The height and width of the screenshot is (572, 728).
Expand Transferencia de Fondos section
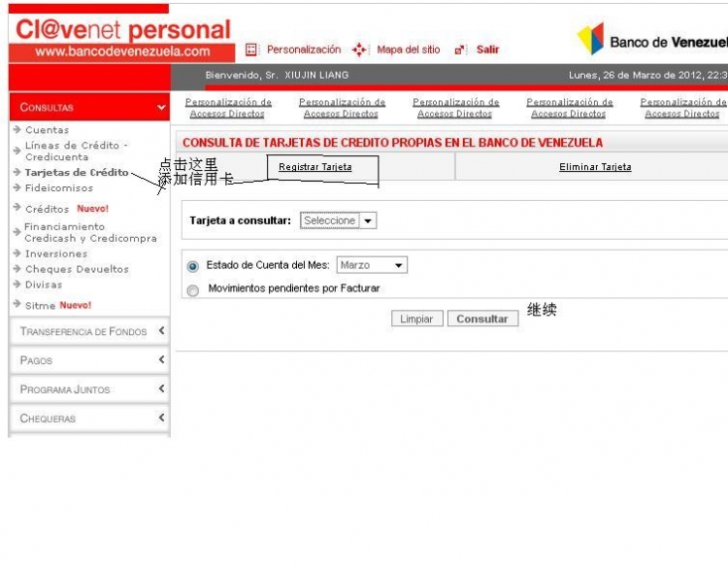[x=89, y=331]
